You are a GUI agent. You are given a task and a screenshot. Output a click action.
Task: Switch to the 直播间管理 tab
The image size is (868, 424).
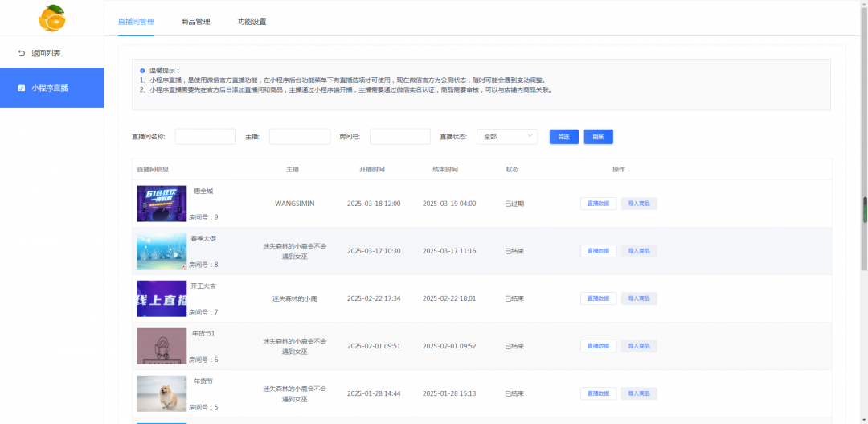click(136, 22)
